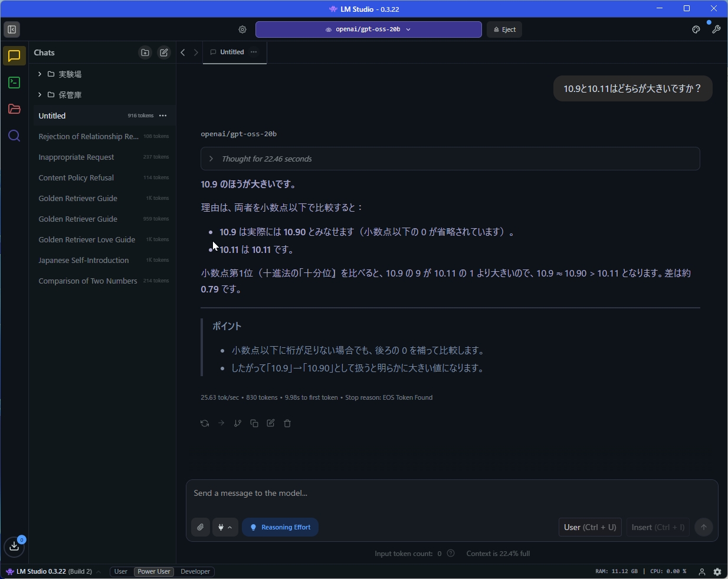728x579 pixels.
Task: Open app settings gear in status bar
Action: pyautogui.click(x=717, y=571)
